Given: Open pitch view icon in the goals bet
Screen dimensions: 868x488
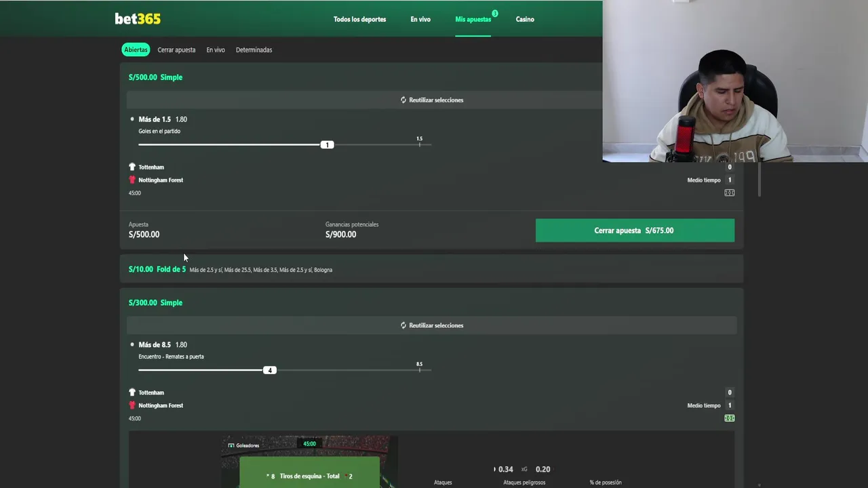Looking at the screenshot, I should coord(729,192).
